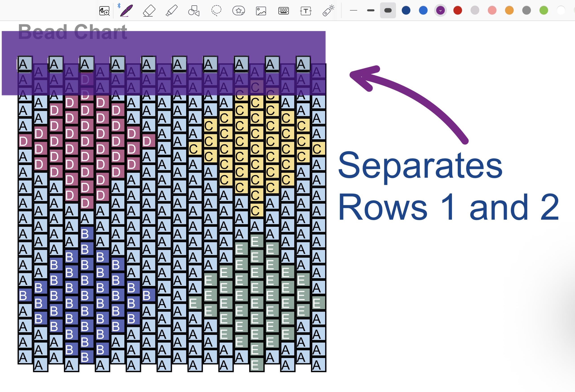Select the Eraser tool

pyautogui.click(x=149, y=11)
